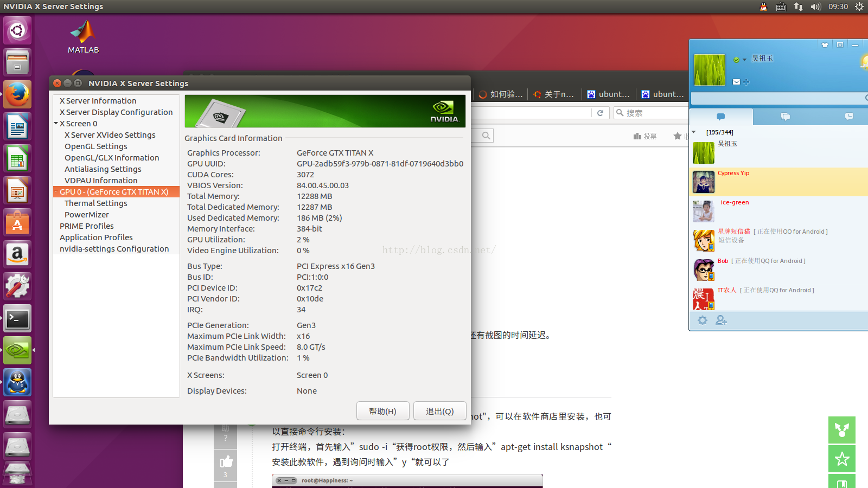Open X Server XVideo Settings

coord(110,135)
